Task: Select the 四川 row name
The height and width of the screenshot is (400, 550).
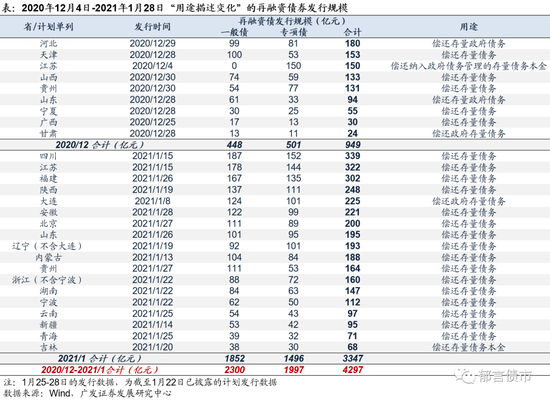Action: click(x=48, y=156)
